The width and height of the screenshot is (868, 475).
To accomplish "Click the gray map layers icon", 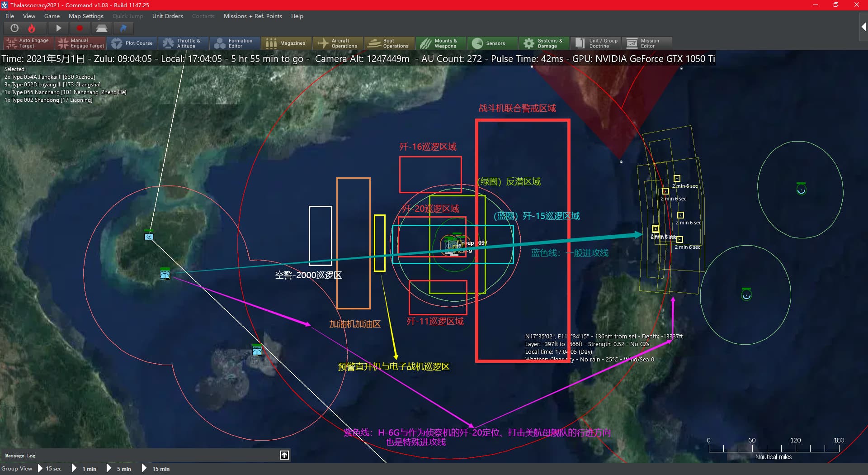I will click(101, 28).
